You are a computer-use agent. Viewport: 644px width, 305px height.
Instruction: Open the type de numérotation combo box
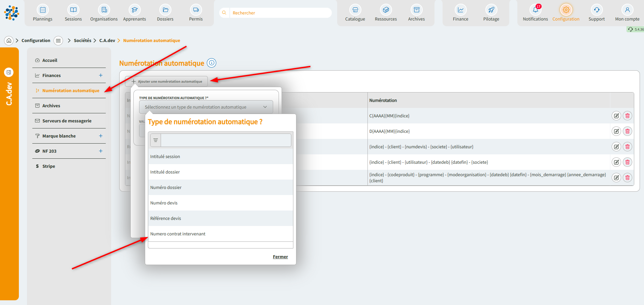[206, 107]
